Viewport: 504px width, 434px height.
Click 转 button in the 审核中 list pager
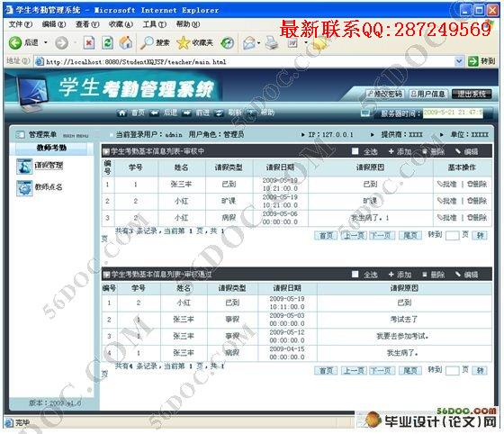coord(480,236)
